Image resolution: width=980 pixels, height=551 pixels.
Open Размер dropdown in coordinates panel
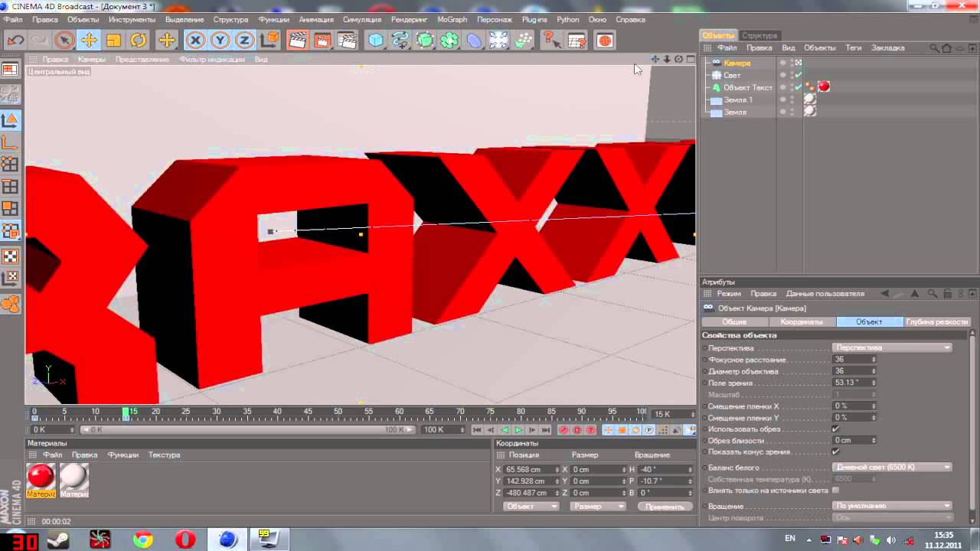[x=598, y=507]
